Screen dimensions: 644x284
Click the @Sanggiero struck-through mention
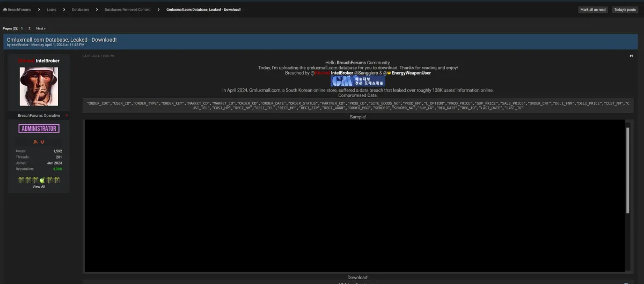pos(366,73)
